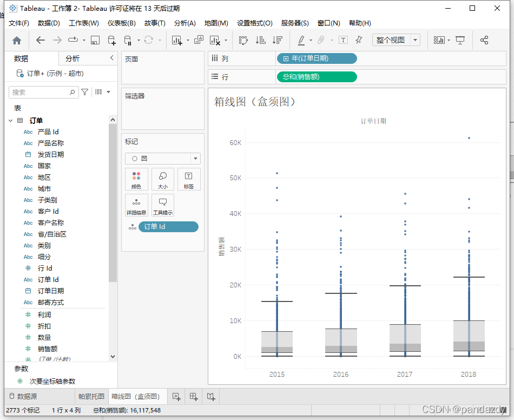
Task: Add new story tab icon at bottom
Action: pos(211,397)
